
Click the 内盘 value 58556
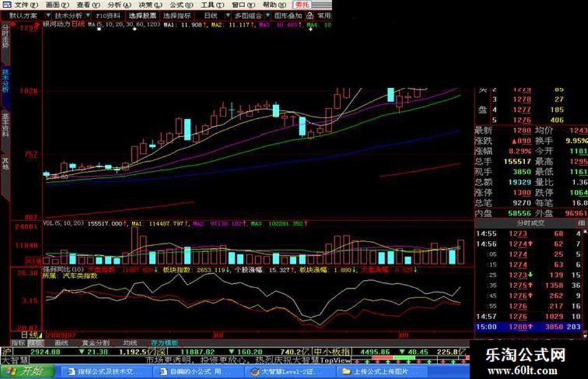tap(520, 213)
